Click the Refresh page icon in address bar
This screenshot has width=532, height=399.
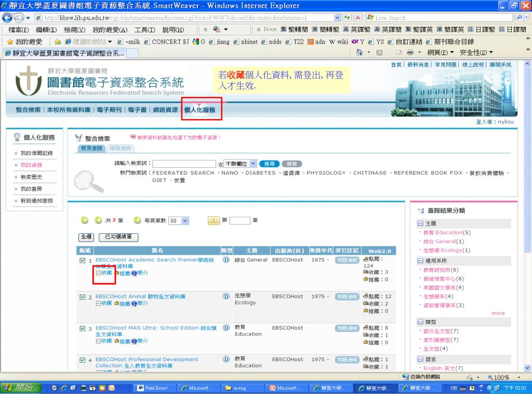pyautogui.click(x=347, y=18)
